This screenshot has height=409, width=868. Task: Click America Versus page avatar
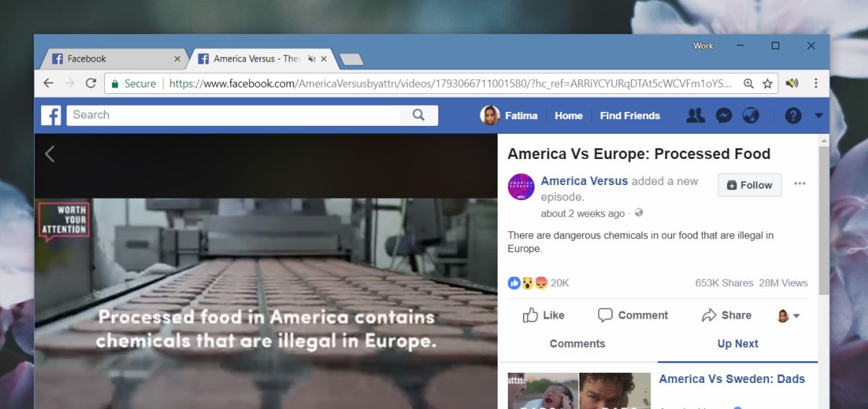[x=522, y=187]
